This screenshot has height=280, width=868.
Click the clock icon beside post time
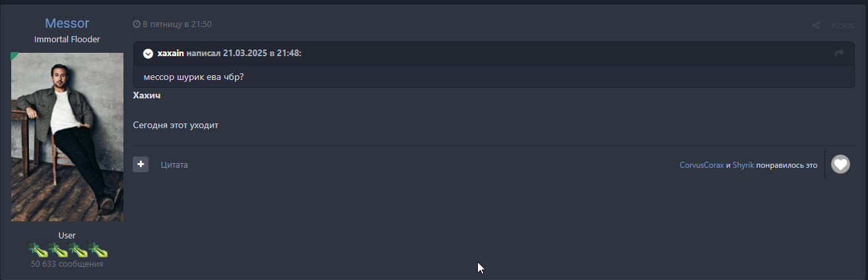(137, 24)
